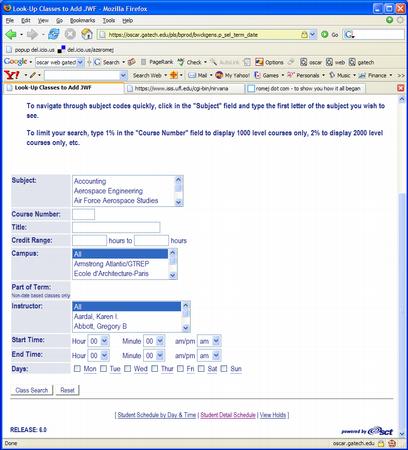Open Google toolbar Options
This screenshot has height=450, width=408.
point(269,62)
